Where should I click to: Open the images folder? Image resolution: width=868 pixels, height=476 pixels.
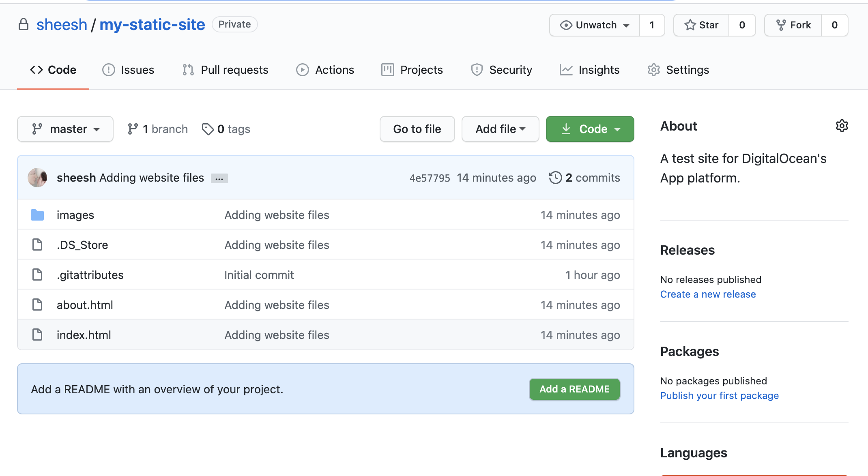[x=75, y=214]
